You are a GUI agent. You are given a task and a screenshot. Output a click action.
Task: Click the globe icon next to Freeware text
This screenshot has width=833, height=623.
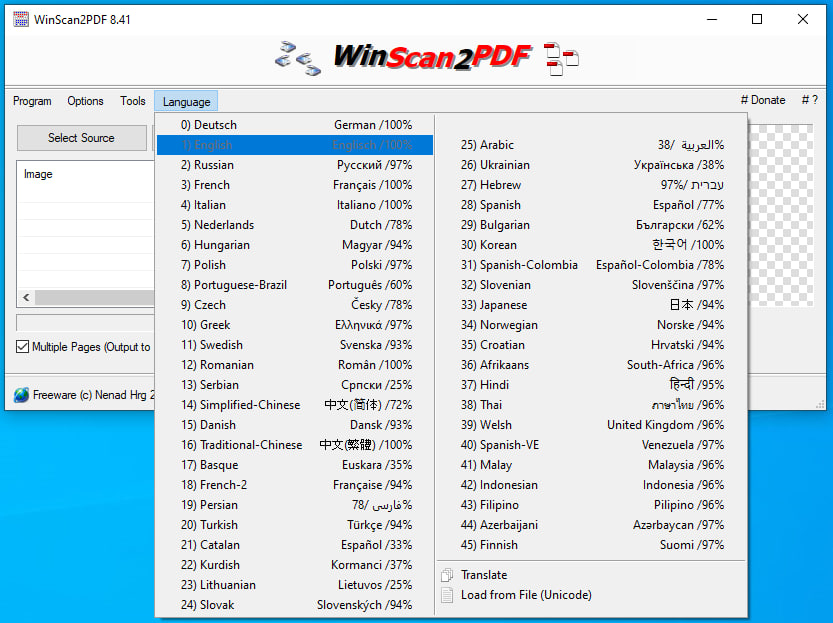click(20, 393)
